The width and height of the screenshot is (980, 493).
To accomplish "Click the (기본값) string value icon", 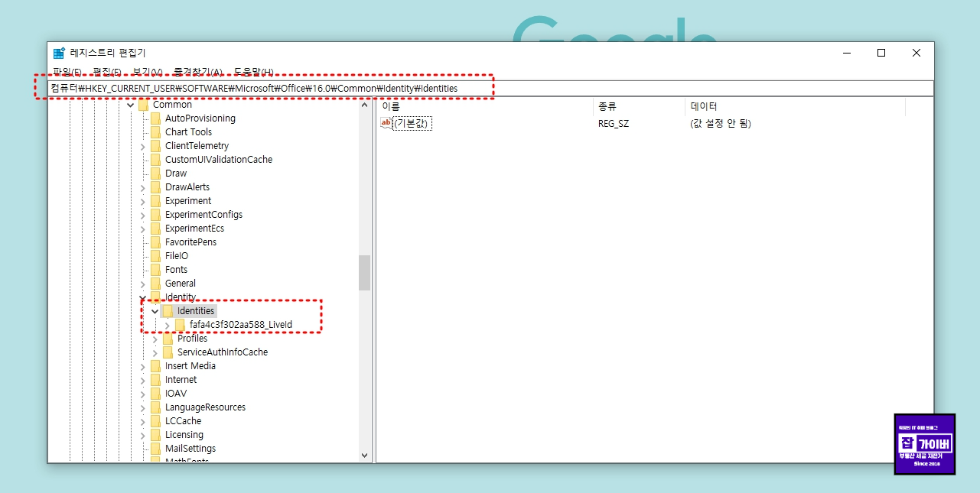I will pos(386,123).
